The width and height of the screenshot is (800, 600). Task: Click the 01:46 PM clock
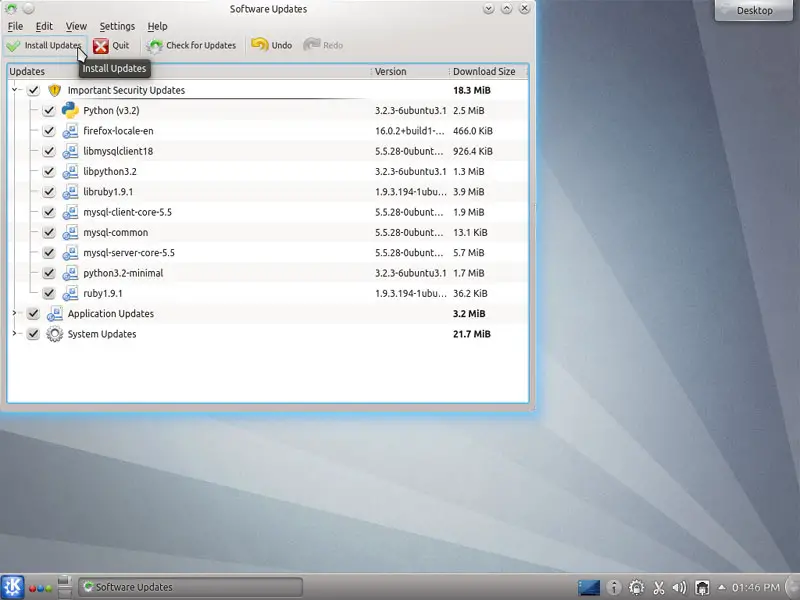point(756,588)
